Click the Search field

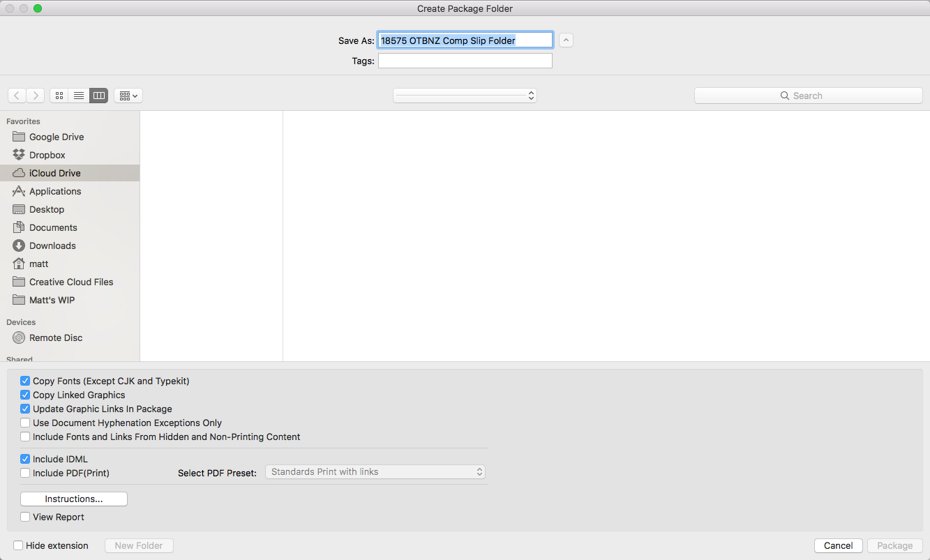tap(809, 96)
